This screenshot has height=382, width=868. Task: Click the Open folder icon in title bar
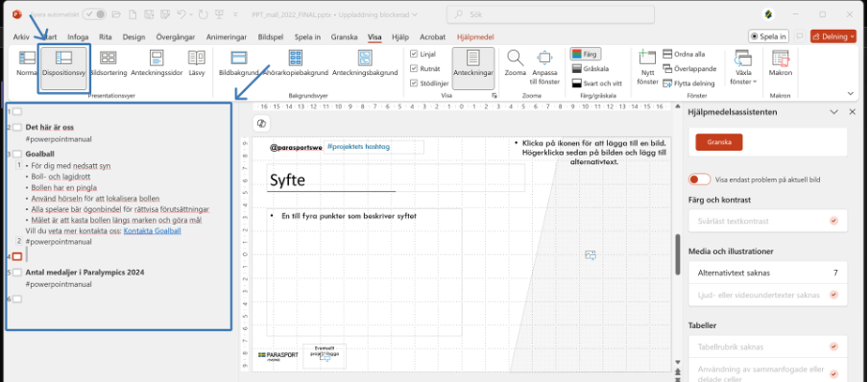click(x=116, y=14)
